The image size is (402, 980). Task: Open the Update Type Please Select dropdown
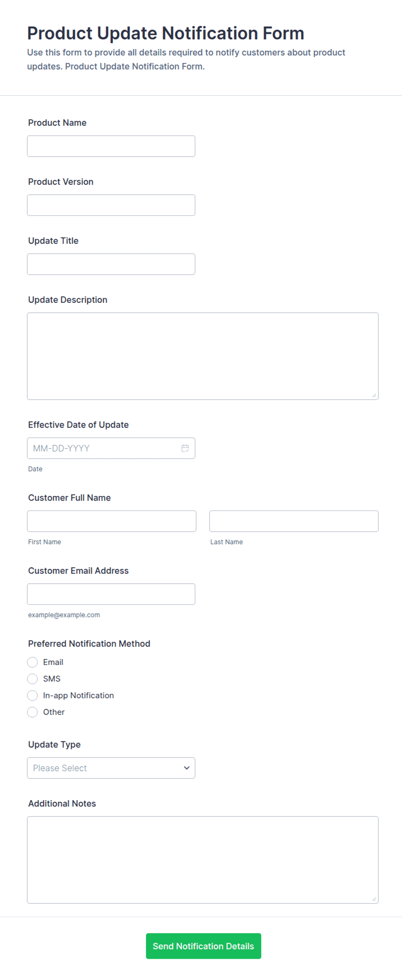111,768
